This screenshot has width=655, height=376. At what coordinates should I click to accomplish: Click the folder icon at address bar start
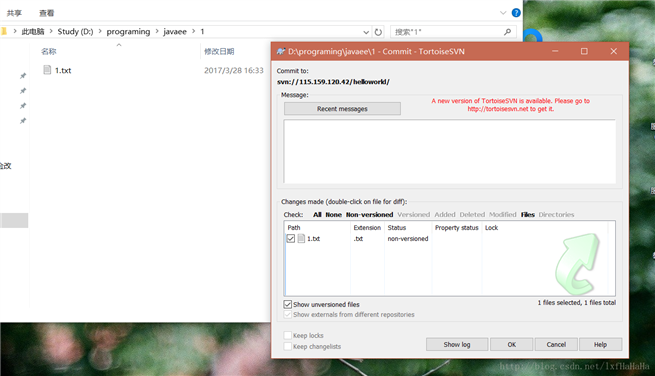pyautogui.click(x=3, y=31)
